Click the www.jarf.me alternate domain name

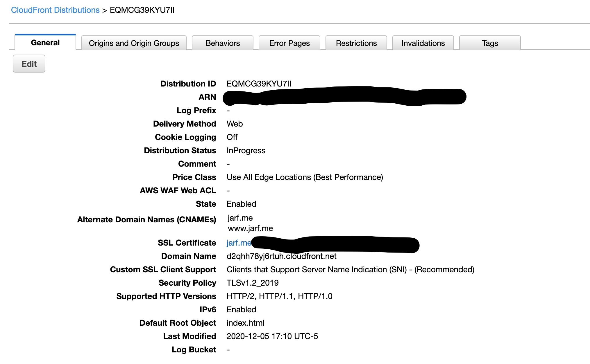[250, 228]
